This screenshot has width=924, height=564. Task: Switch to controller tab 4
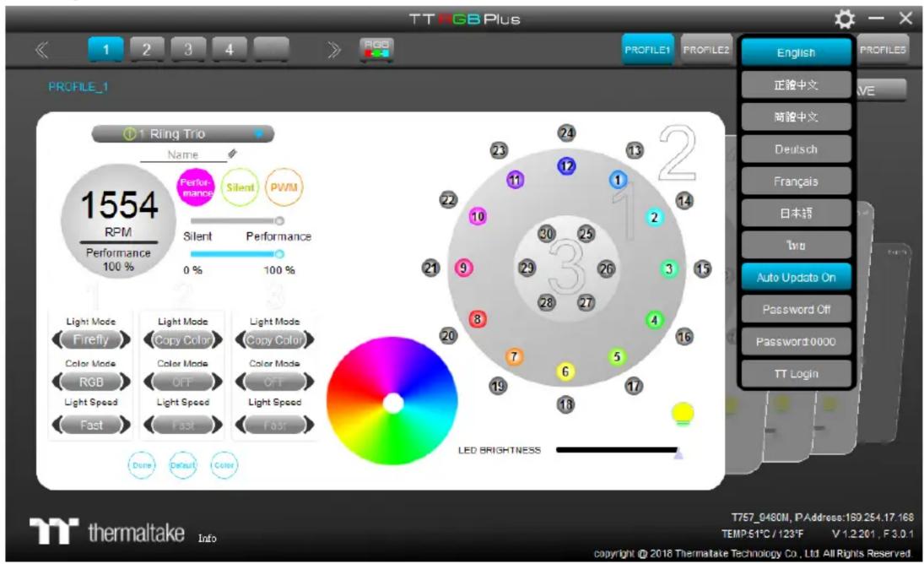[230, 50]
